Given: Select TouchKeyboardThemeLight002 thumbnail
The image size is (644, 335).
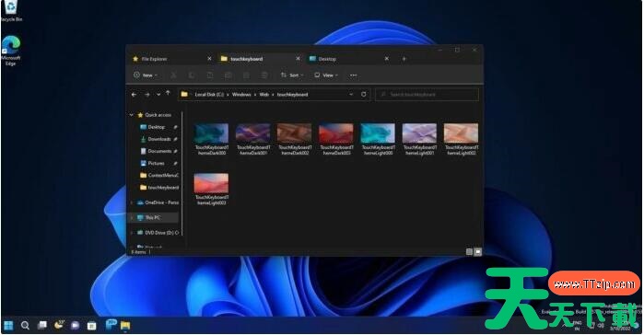Looking at the screenshot, I should [461, 133].
